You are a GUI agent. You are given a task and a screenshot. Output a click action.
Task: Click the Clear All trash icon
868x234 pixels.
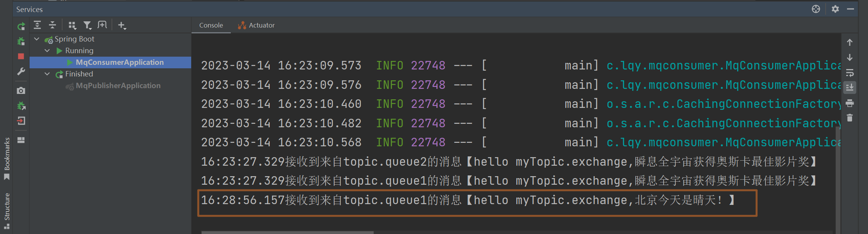point(850,118)
